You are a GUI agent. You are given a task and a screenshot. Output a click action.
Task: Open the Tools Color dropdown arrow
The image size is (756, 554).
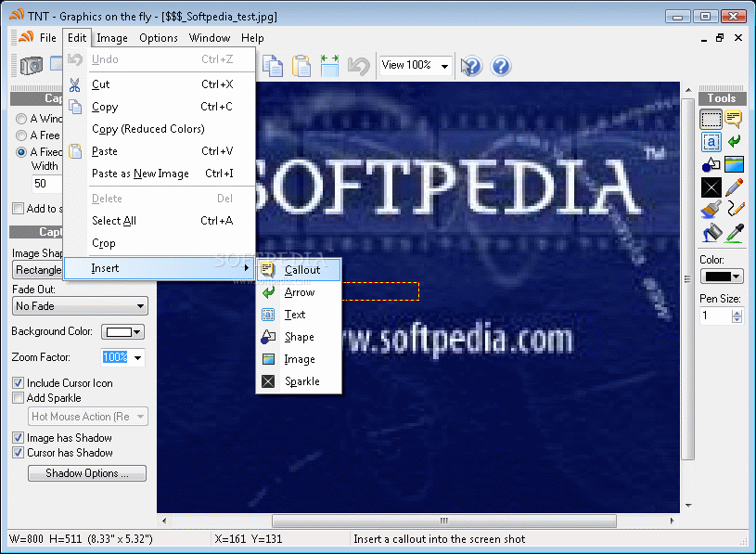click(736, 277)
